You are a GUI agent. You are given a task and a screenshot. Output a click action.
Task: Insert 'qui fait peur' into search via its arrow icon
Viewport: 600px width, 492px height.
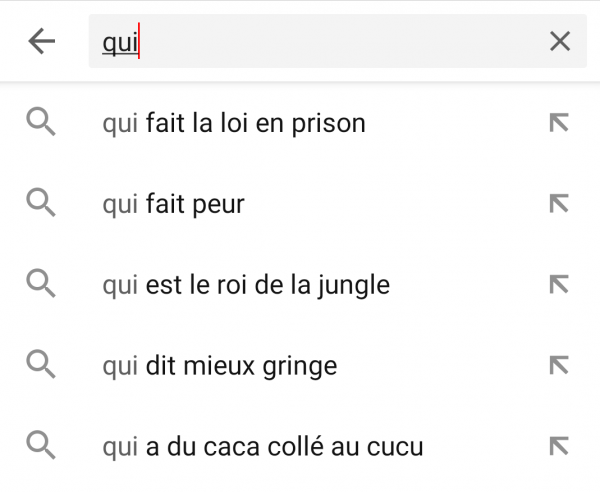point(559,204)
